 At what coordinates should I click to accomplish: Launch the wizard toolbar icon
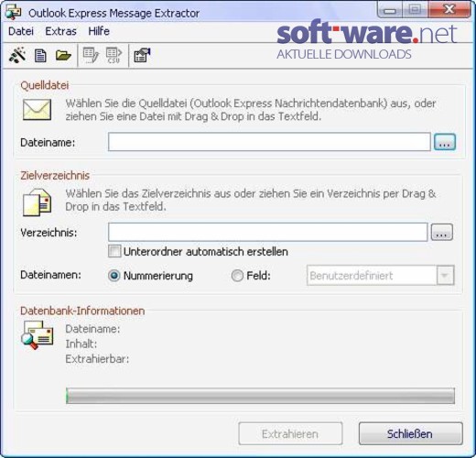coord(17,55)
